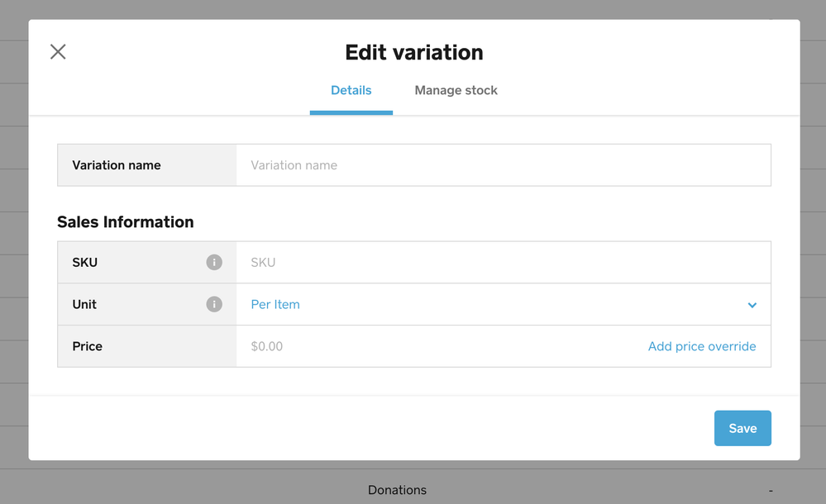This screenshot has width=826, height=504.
Task: Select the Details tab
Action: pos(351,91)
